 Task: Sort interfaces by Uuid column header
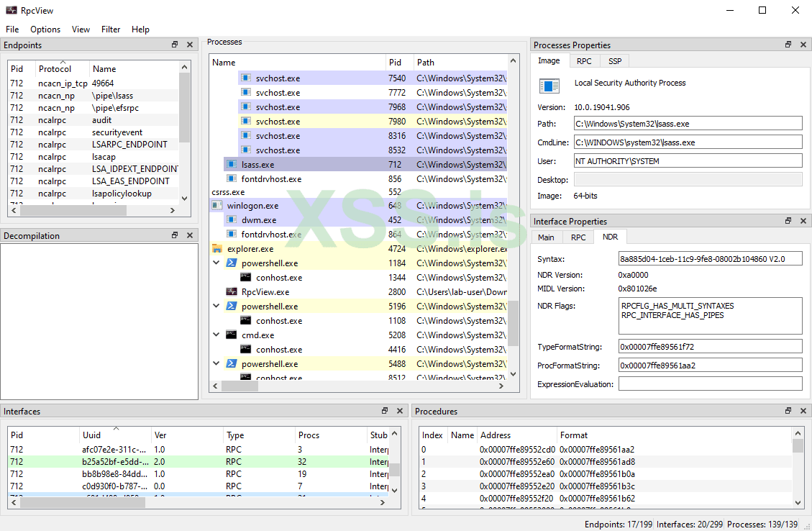coord(115,435)
